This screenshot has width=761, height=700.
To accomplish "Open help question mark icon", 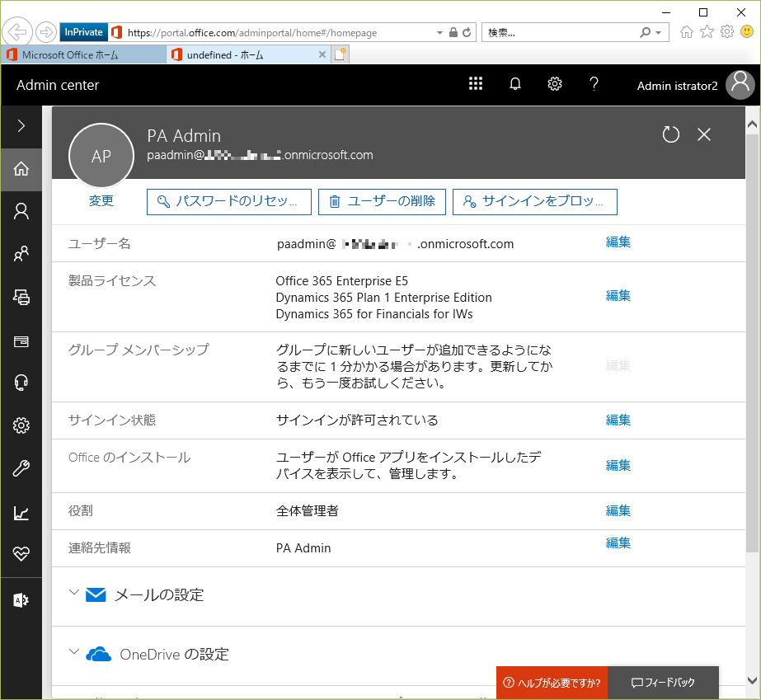I will click(x=594, y=84).
